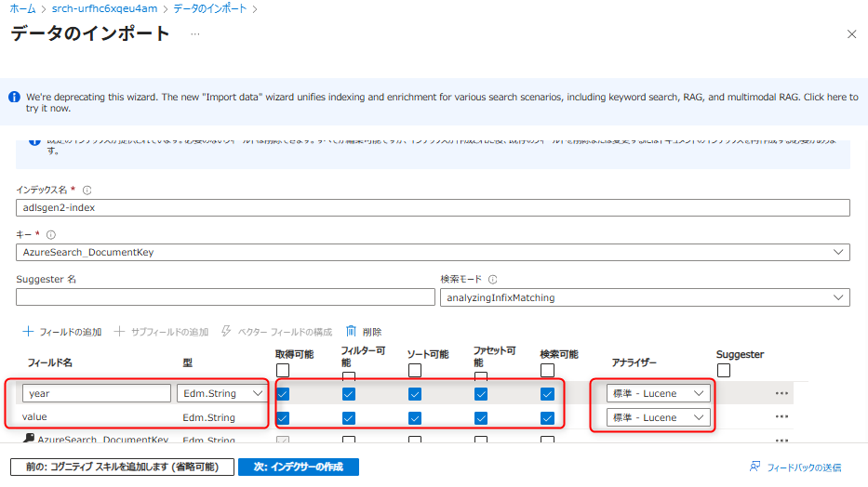The height and width of the screenshot is (487, 868).
Task: Close the data import pane
Action: pyautogui.click(x=851, y=34)
